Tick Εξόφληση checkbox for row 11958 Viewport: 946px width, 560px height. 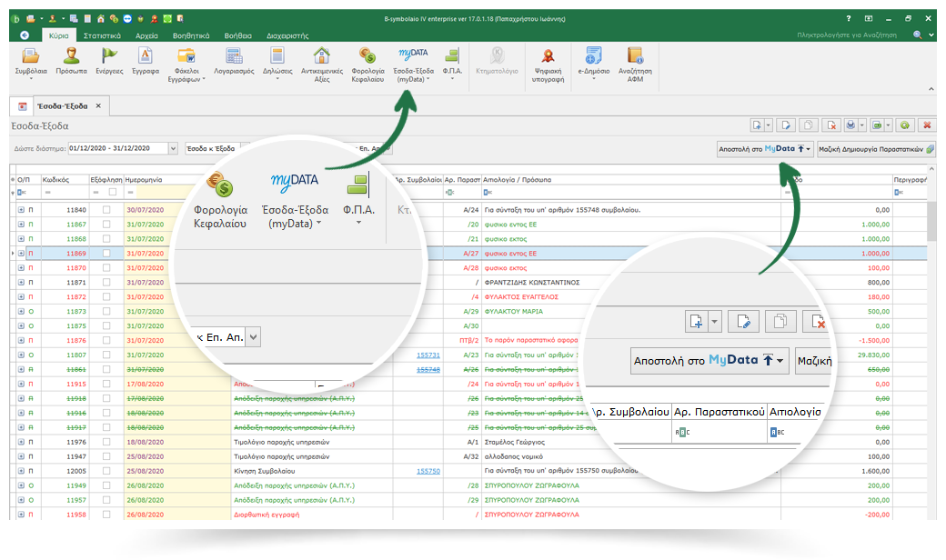click(x=106, y=515)
